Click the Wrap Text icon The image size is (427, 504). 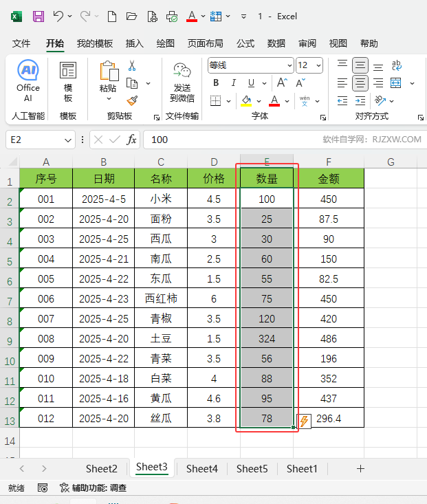tap(397, 65)
